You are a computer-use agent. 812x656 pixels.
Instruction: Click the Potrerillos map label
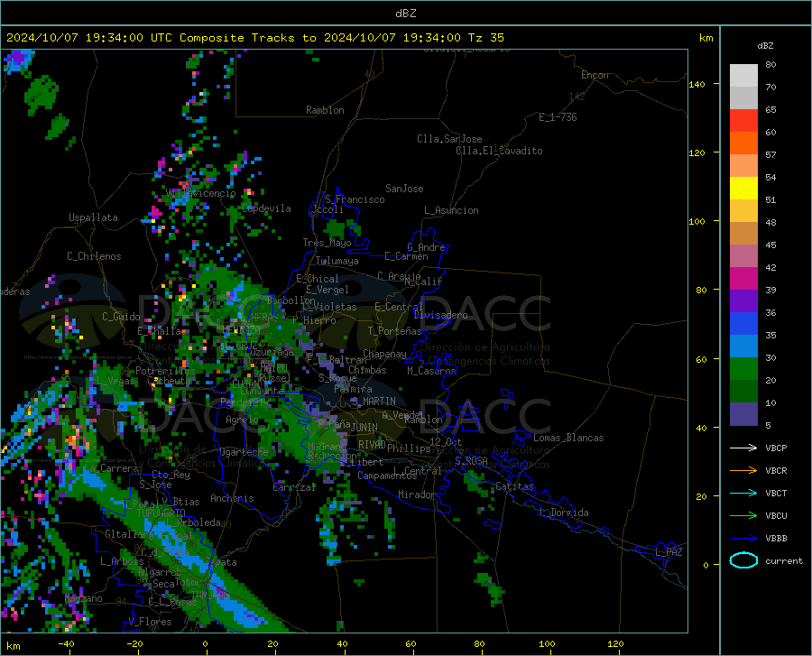coord(165,371)
